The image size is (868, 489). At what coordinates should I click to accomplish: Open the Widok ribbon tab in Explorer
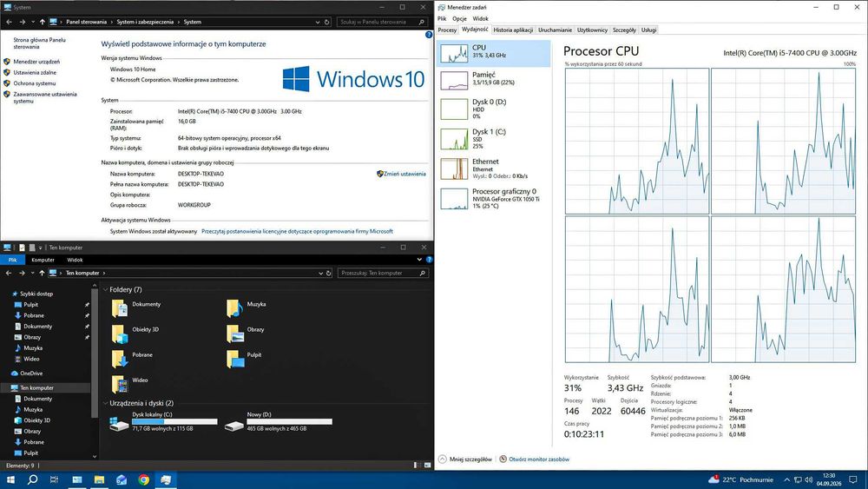click(x=75, y=260)
